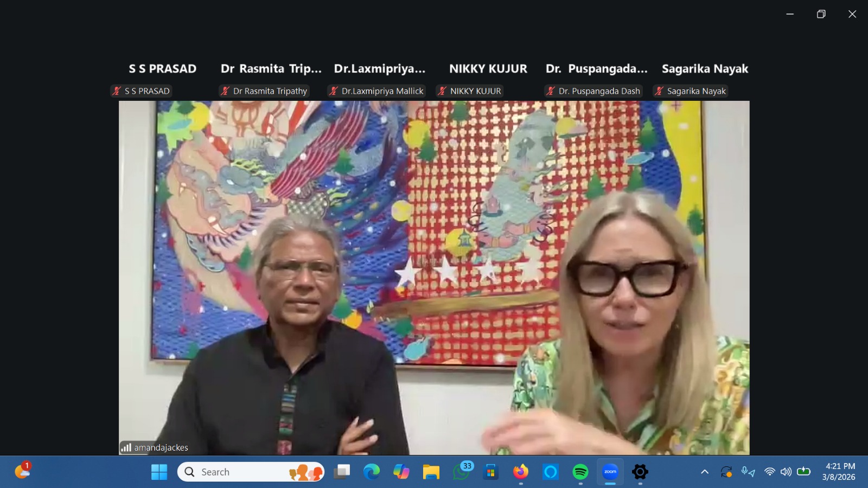Click NIKKY KUJUR's muted microphone icon
868x488 pixels.
(x=442, y=91)
